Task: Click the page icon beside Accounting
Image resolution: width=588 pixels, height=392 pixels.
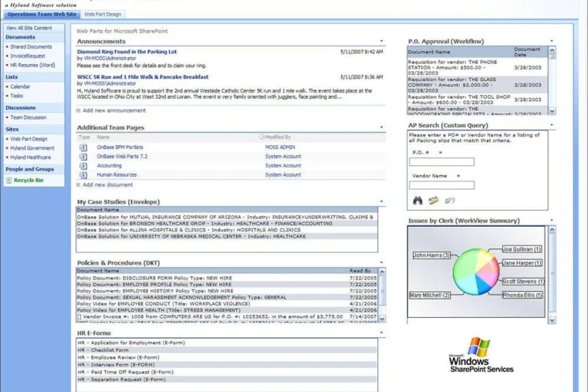Action: (83, 166)
